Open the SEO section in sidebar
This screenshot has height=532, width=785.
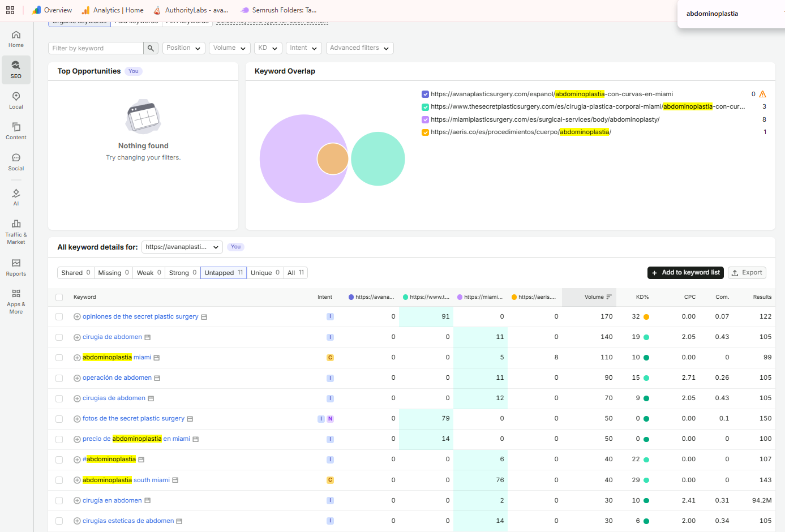(16, 70)
